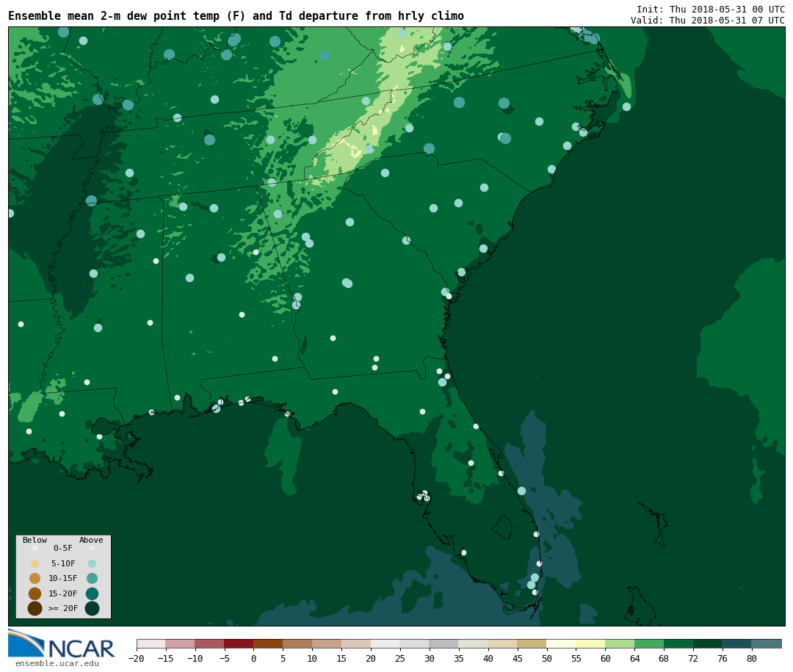This screenshot has height=672, width=793.
Task: Select gray color bar segment 30 to 35
Action: pyautogui.click(x=444, y=643)
